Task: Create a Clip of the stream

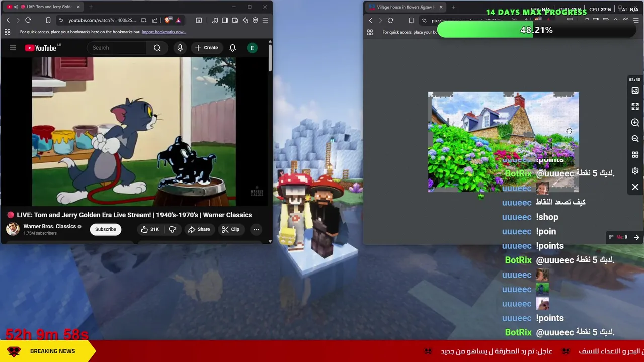Action: 230,229
